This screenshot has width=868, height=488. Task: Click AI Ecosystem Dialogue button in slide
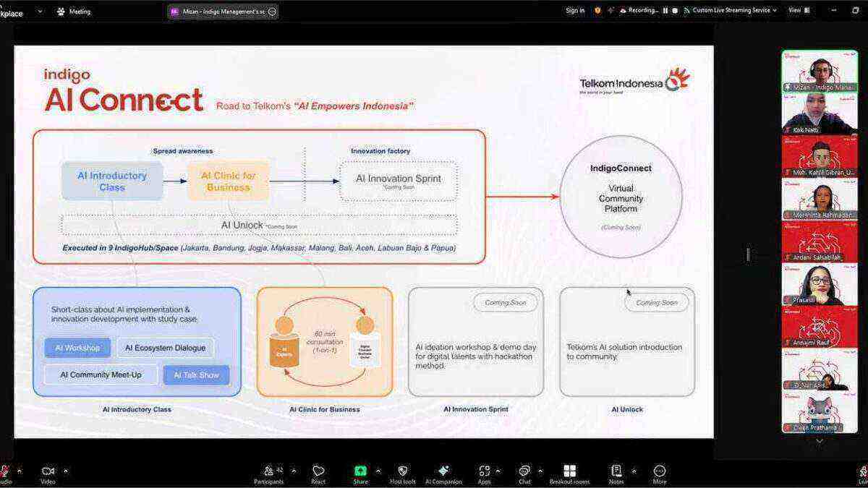click(x=165, y=348)
